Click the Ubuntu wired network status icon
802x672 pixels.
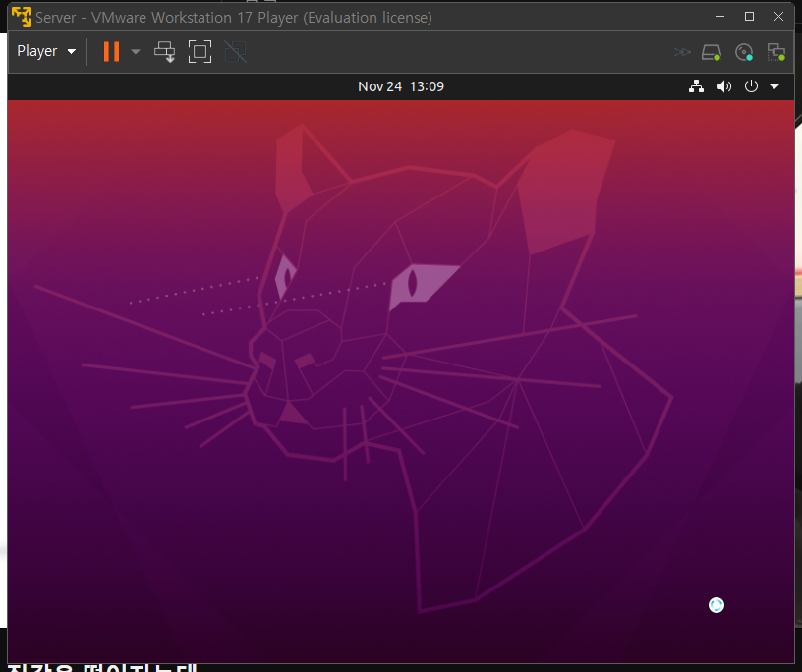click(696, 86)
